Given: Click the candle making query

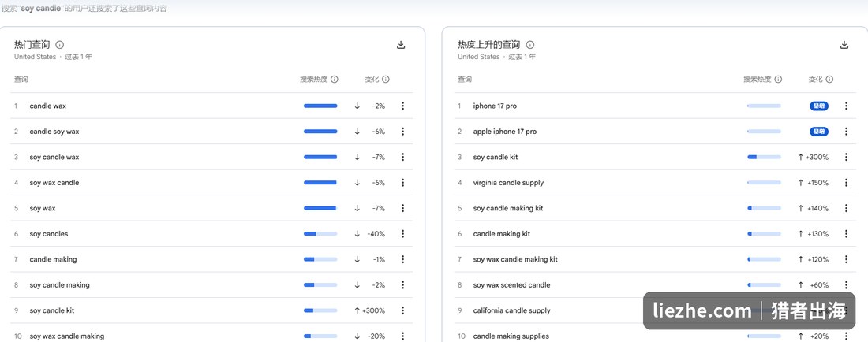Looking at the screenshot, I should [x=53, y=259].
